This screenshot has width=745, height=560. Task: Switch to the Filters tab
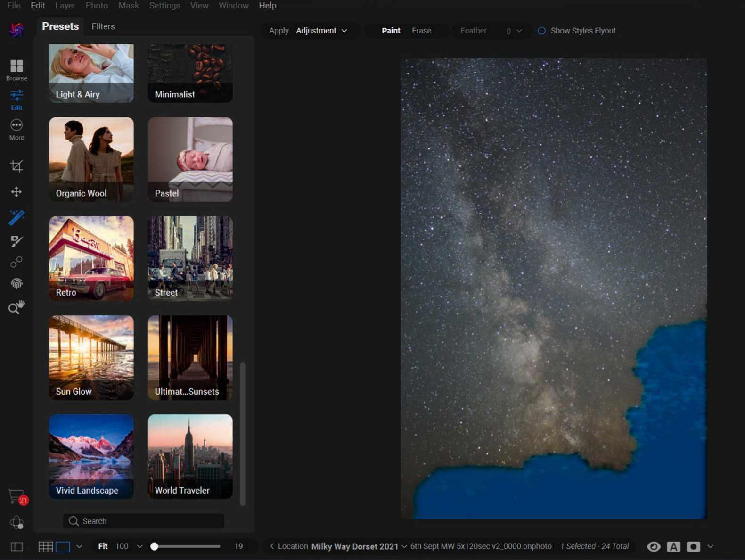(x=103, y=27)
